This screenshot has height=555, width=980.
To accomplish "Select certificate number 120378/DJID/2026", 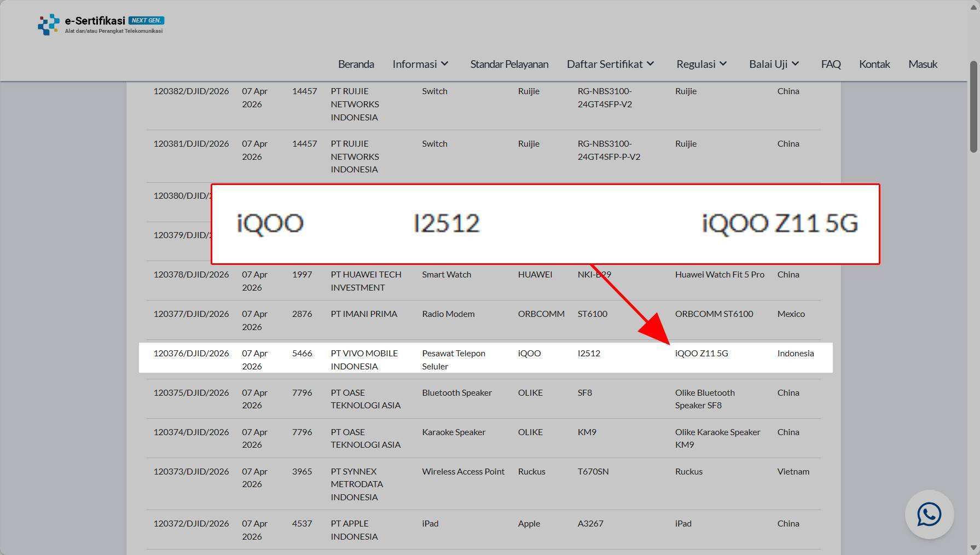I will pyautogui.click(x=191, y=275).
